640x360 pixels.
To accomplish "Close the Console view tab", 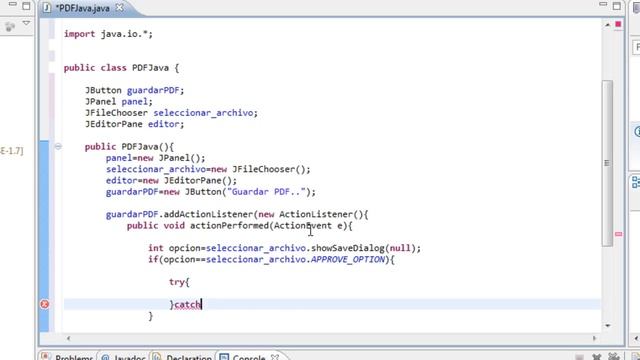I will 275,357.
